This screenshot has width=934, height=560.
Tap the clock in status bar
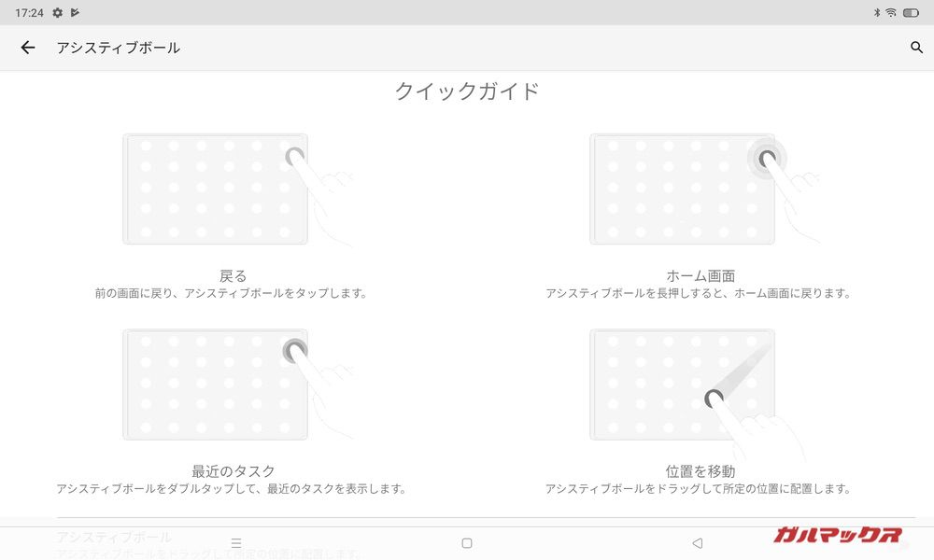click(x=29, y=12)
